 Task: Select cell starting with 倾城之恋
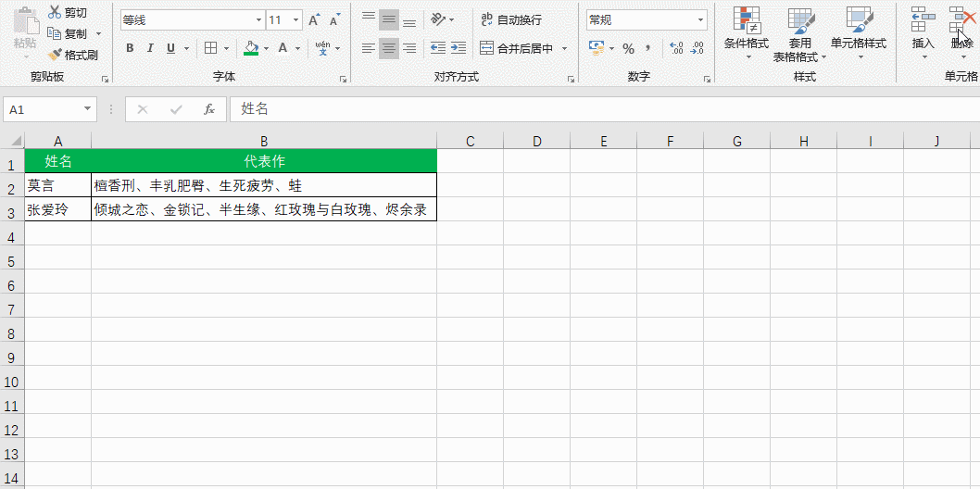tap(264, 209)
